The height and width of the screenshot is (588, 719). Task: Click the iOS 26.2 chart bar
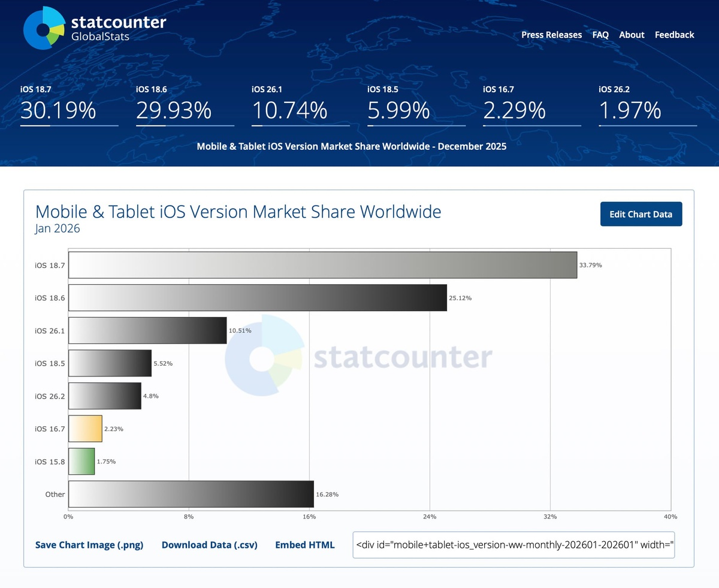[105, 396]
